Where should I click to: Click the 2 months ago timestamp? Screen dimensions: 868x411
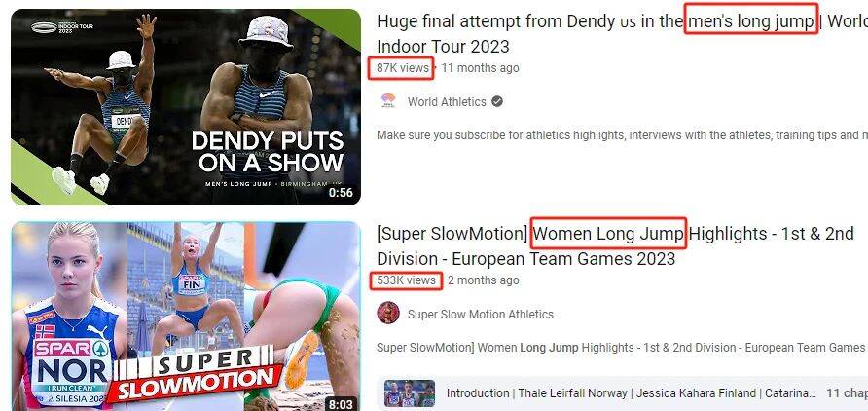click(484, 280)
